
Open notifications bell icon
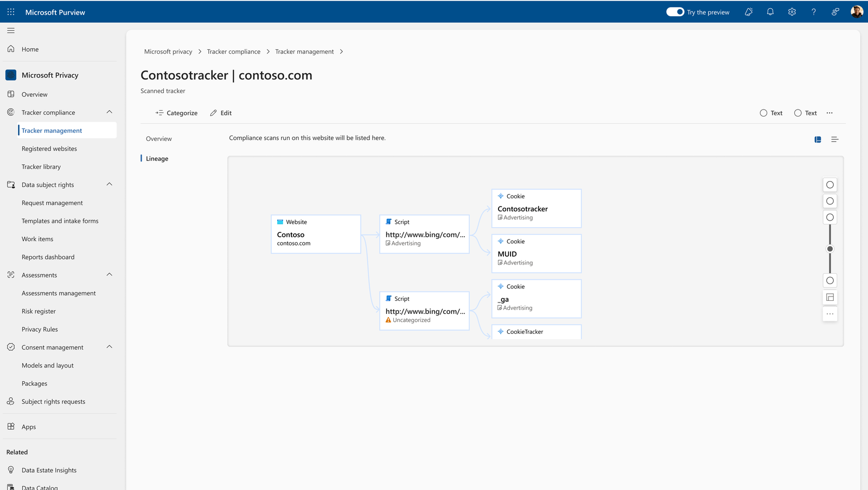tap(770, 12)
